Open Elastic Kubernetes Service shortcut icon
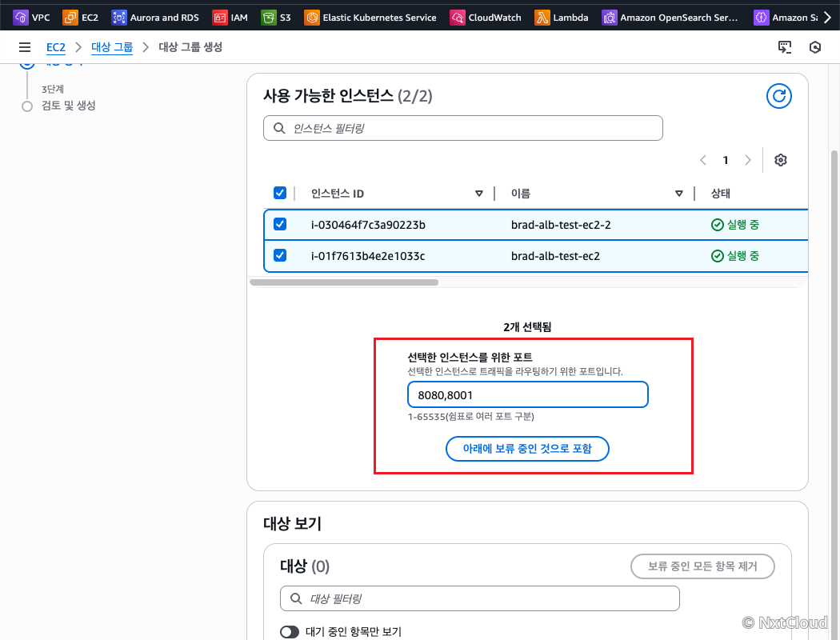Viewport: 840px width, 640px height. pyautogui.click(x=312, y=18)
